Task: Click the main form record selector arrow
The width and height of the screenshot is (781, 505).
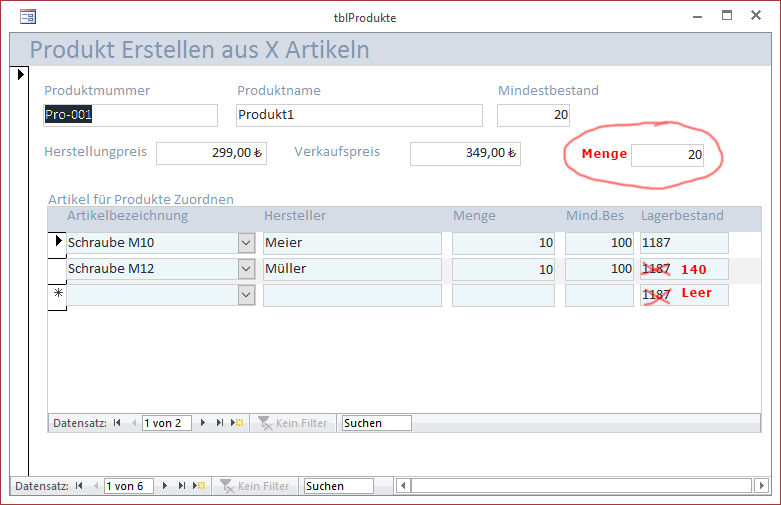Action: coord(20,75)
